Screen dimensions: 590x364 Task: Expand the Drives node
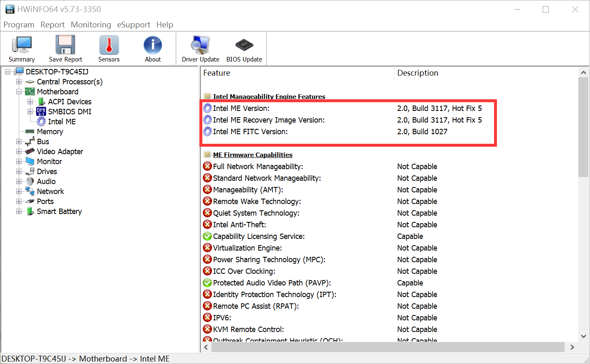(19, 172)
